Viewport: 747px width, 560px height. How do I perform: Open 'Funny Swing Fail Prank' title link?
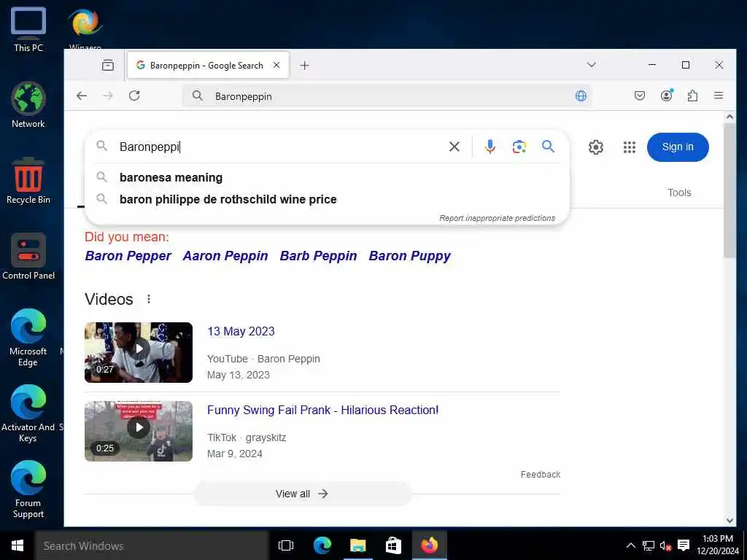pyautogui.click(x=323, y=410)
